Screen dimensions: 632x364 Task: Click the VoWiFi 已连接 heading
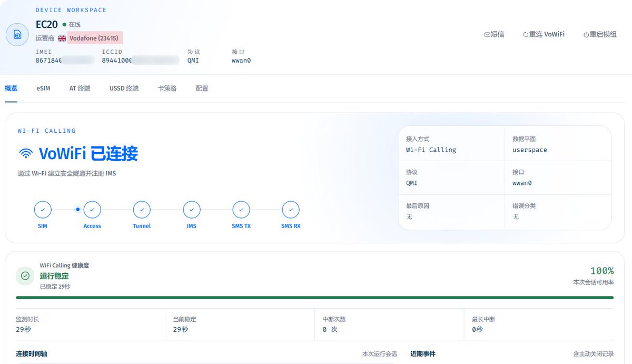(x=88, y=153)
